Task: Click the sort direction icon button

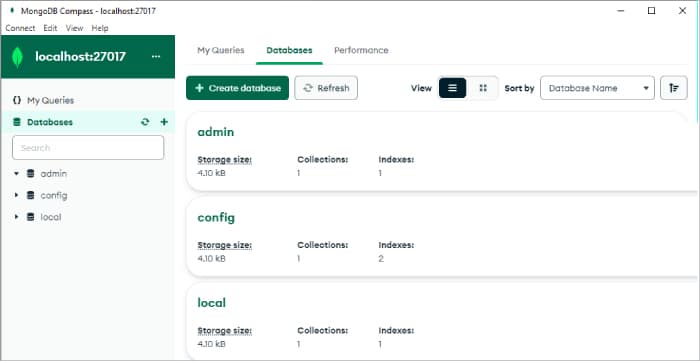Action: 674,88
